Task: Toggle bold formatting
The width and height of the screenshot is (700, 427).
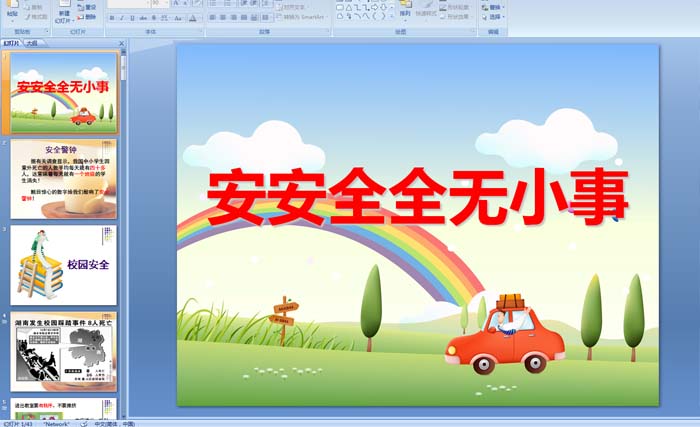Action: click(112, 18)
